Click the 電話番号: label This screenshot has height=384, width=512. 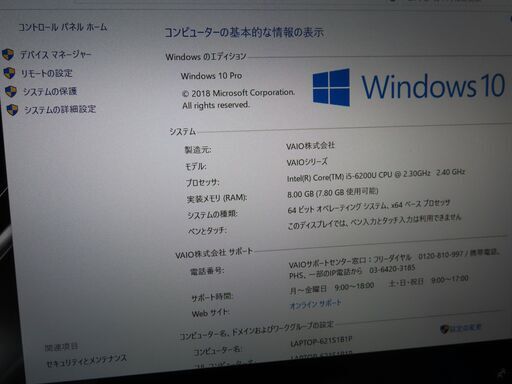pyautogui.click(x=207, y=271)
